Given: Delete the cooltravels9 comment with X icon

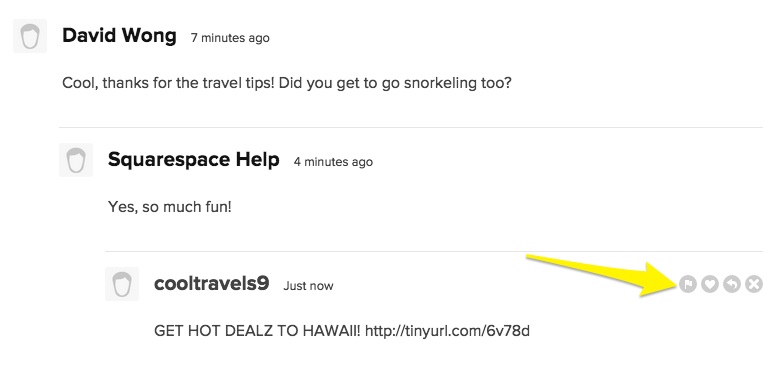Looking at the screenshot, I should (754, 284).
